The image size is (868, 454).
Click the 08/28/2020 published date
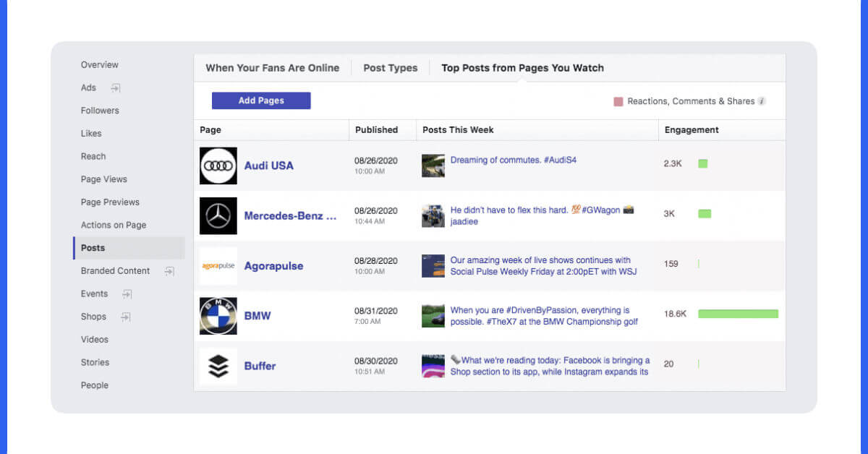tap(376, 261)
